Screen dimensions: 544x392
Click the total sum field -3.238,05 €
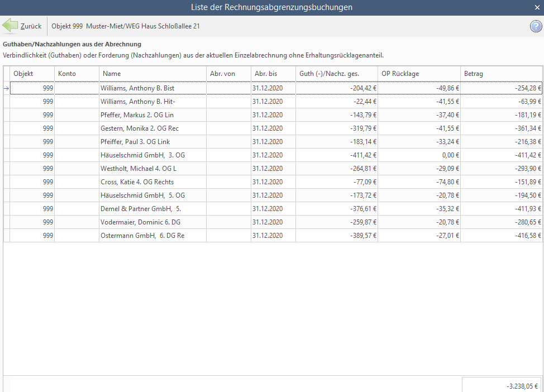coord(501,385)
